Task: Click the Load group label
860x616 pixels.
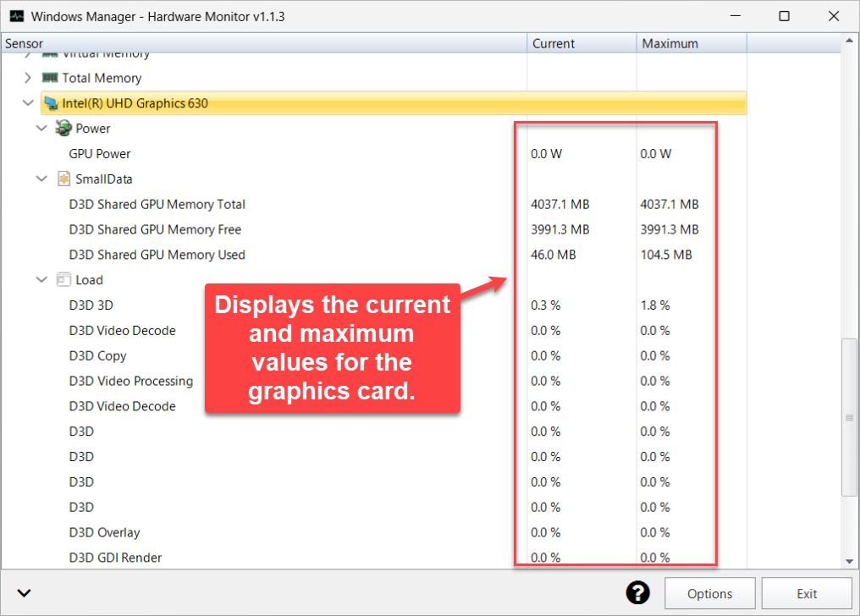Action: click(89, 279)
